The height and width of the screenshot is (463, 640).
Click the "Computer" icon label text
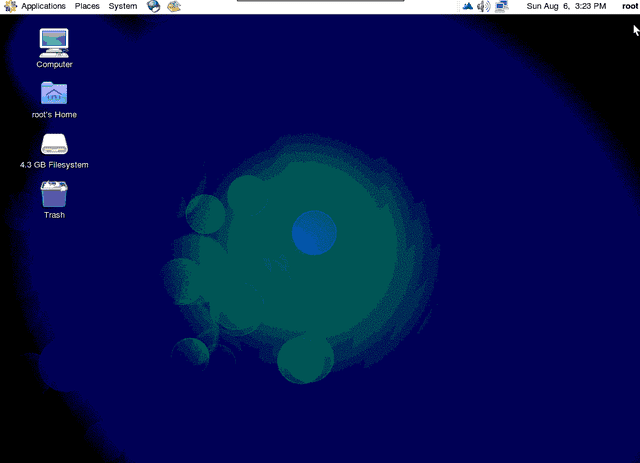pyautogui.click(x=54, y=65)
